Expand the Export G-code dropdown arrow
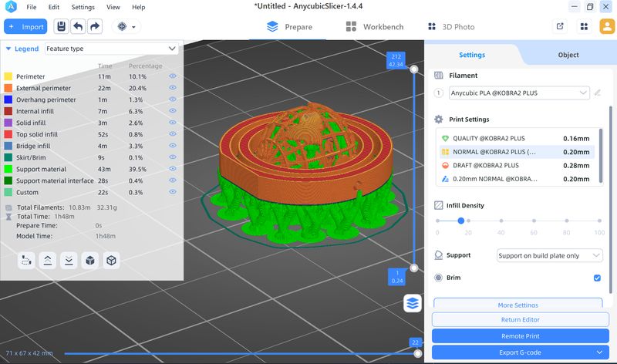This screenshot has height=364, width=617. coord(599,352)
